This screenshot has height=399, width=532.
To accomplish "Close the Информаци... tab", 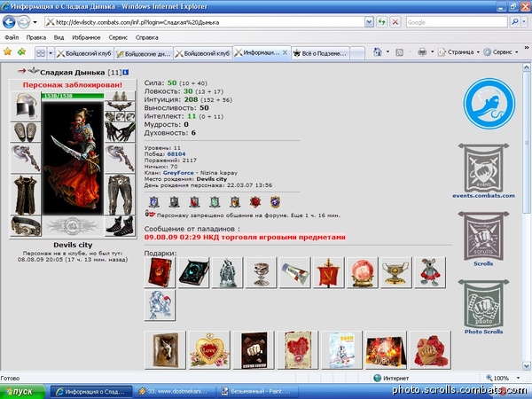I will (285, 52).
